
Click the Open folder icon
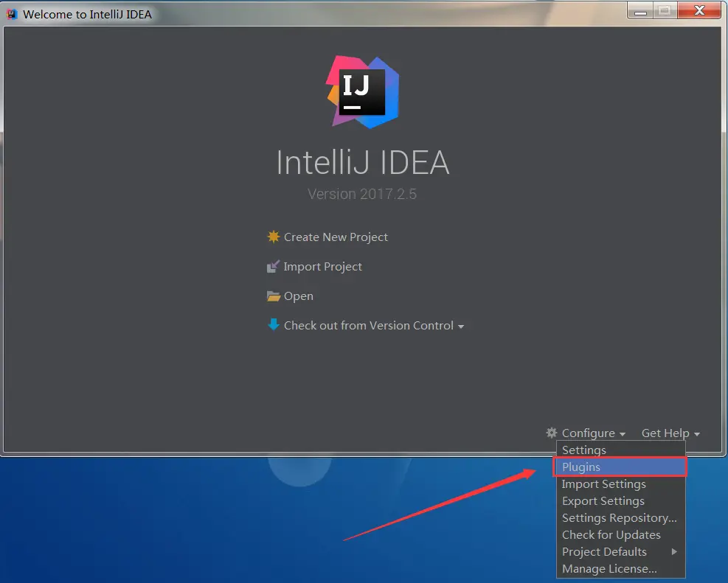tap(274, 296)
